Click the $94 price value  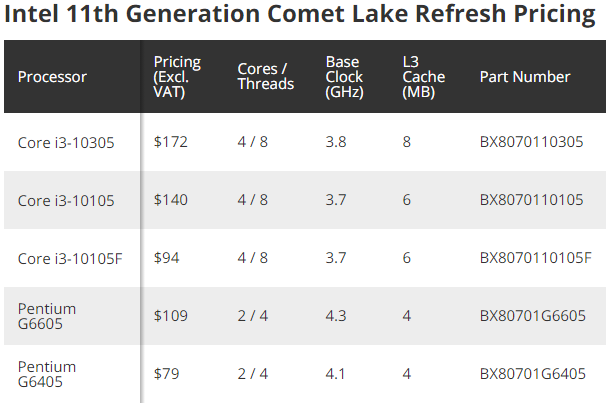[166, 258]
